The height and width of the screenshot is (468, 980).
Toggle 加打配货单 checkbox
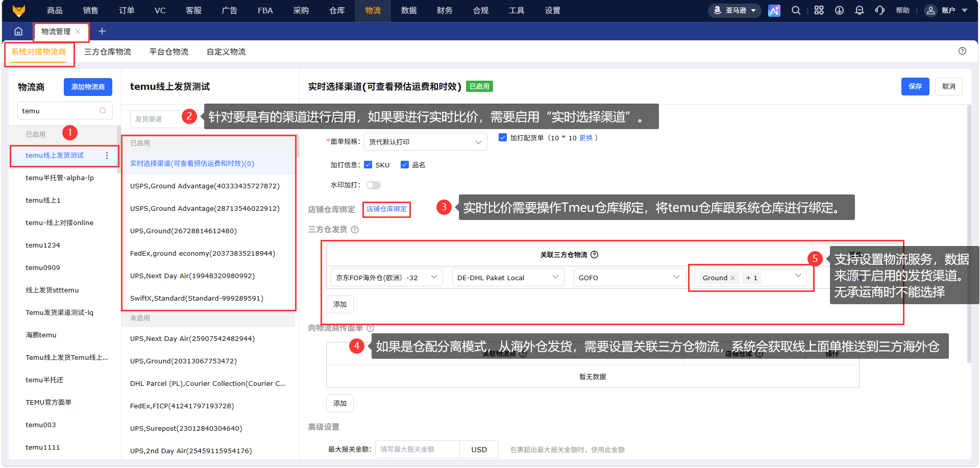[x=503, y=137]
